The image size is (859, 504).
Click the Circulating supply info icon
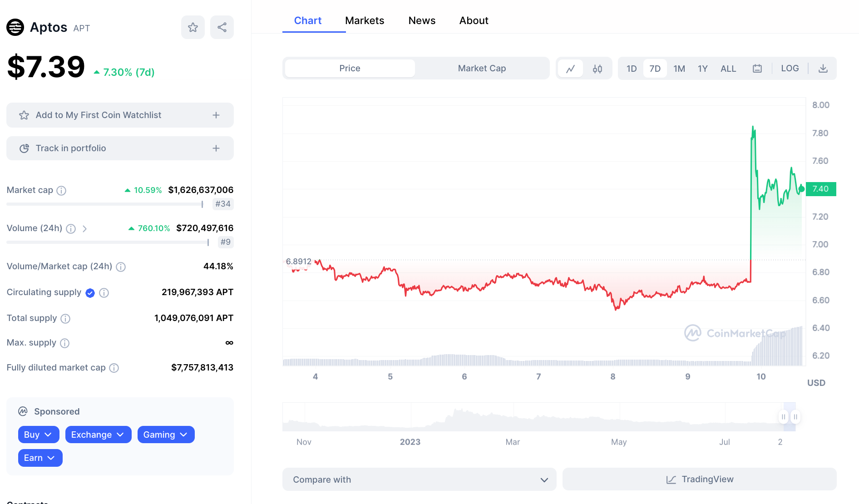(x=104, y=293)
